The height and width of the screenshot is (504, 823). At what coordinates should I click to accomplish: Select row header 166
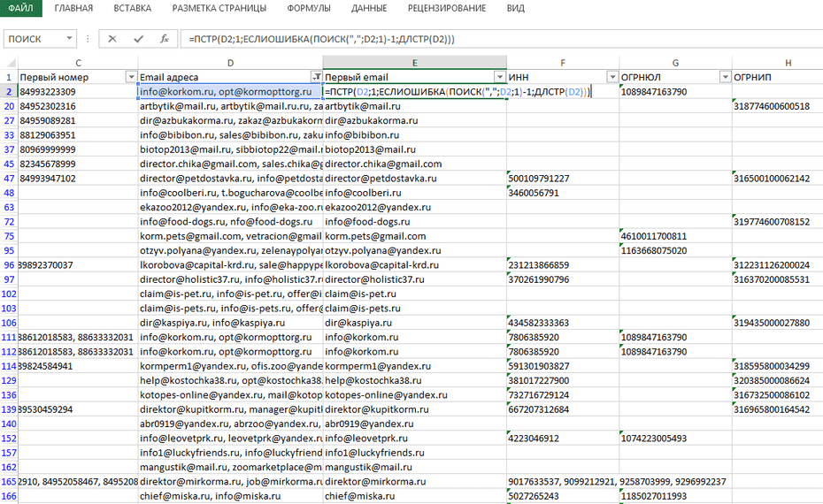[9, 496]
